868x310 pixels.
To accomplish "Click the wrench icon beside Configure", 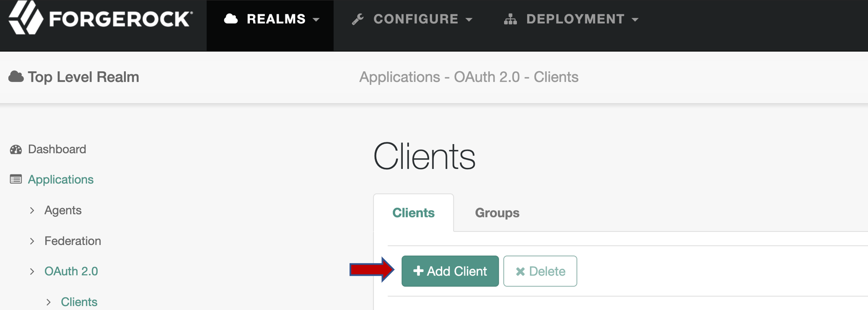I will (358, 19).
